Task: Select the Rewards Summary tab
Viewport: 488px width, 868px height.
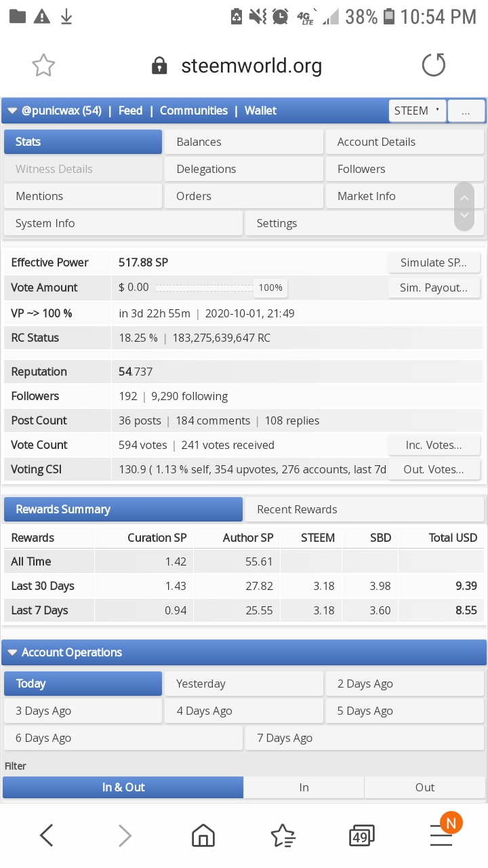Action: (x=123, y=509)
